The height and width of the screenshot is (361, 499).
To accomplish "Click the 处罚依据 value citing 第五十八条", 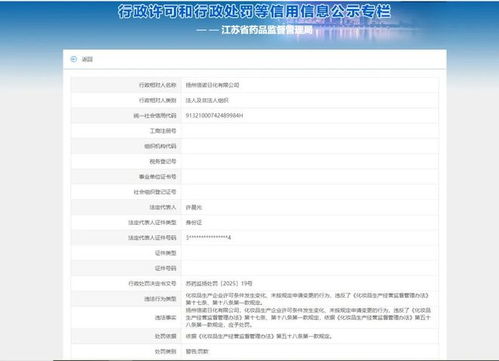I will click(x=259, y=336).
